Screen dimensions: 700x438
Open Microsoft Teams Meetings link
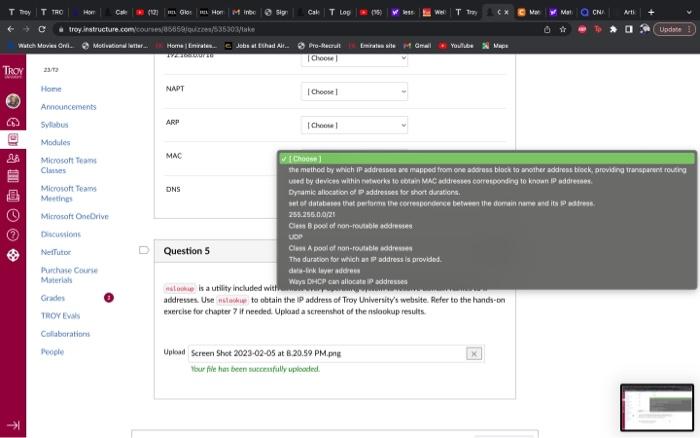click(68, 193)
